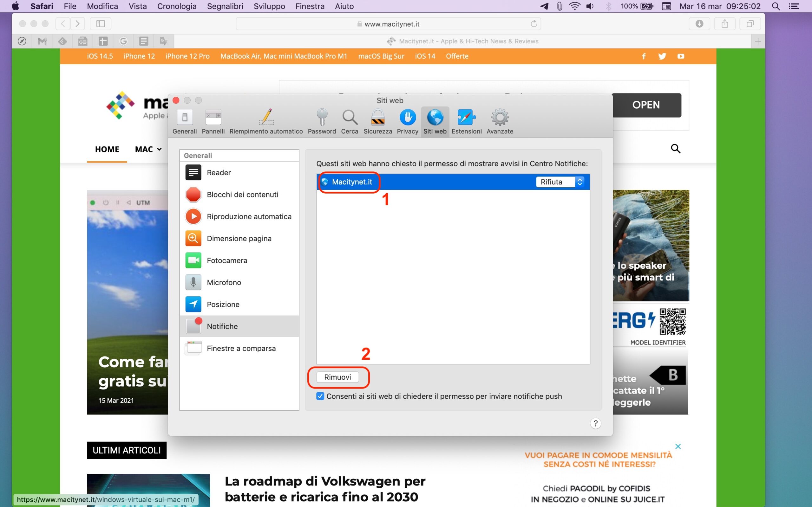812x507 pixels.
Task: Click the Rimuovi button
Action: coord(337,377)
